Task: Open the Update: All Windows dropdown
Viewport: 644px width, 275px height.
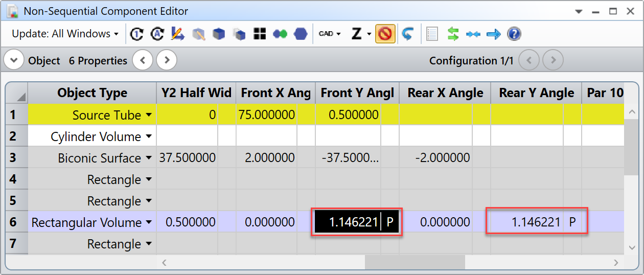Action: (x=65, y=34)
